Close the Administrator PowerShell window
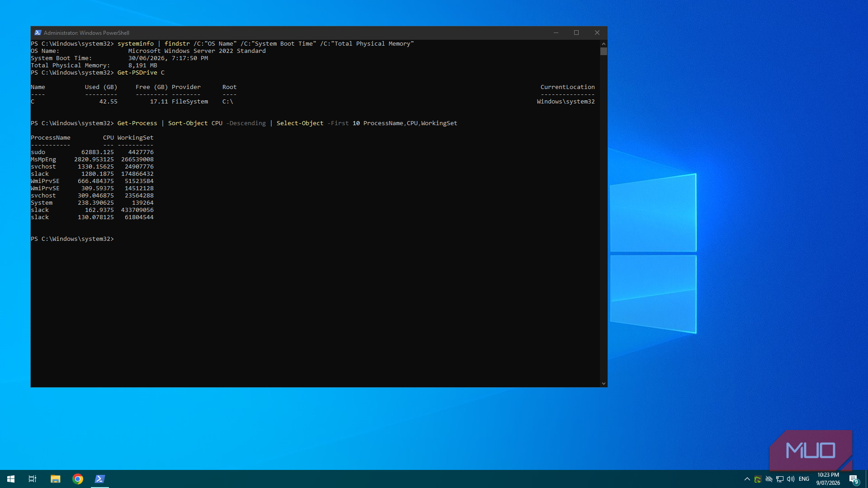Image resolution: width=868 pixels, height=488 pixels. (x=597, y=33)
